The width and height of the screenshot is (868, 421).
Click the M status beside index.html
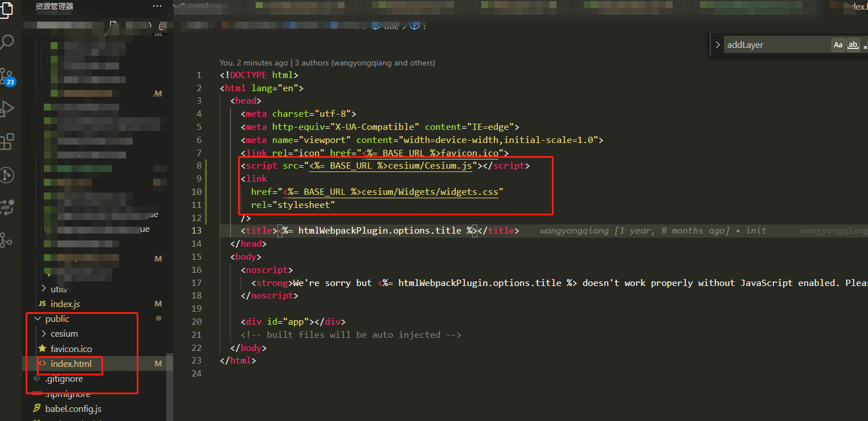click(x=158, y=363)
